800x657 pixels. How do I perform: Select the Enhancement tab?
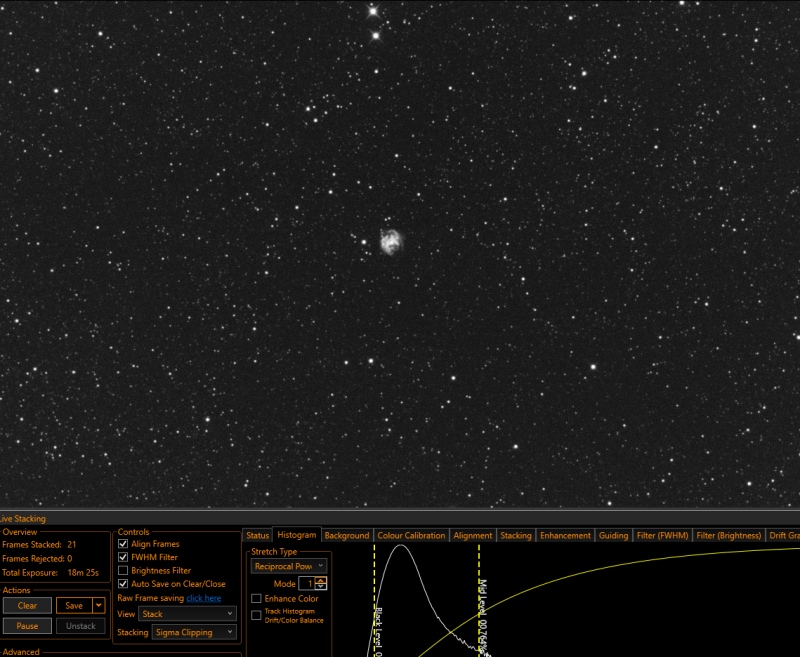click(x=565, y=536)
